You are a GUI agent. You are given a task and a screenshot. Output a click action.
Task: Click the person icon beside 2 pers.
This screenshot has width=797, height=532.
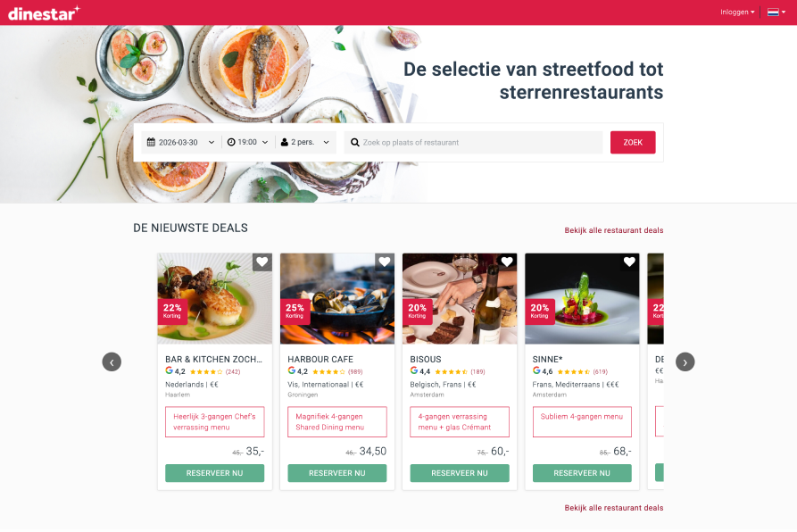pyautogui.click(x=285, y=142)
